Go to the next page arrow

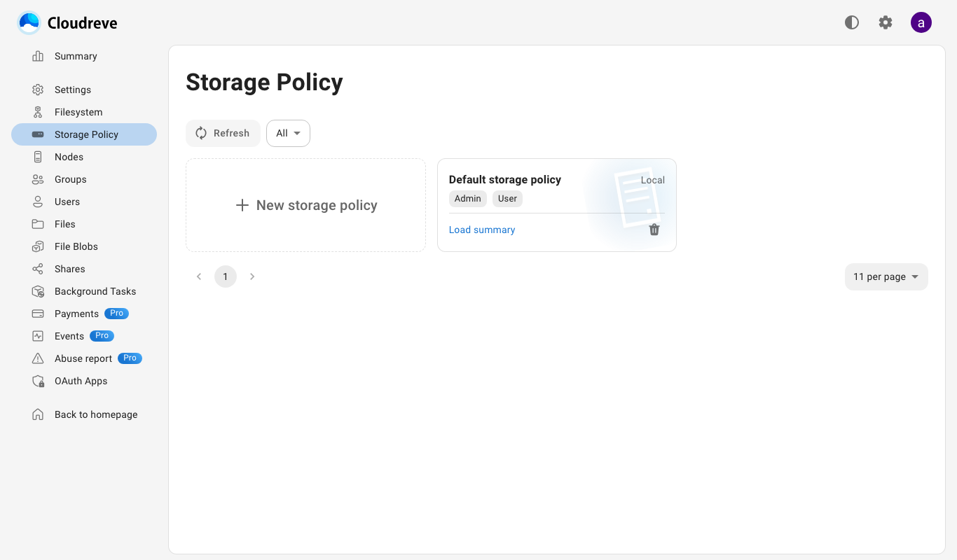point(252,276)
